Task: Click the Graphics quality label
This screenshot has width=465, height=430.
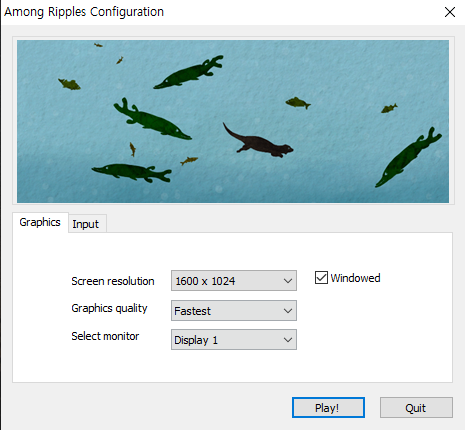Action: pyautogui.click(x=109, y=308)
